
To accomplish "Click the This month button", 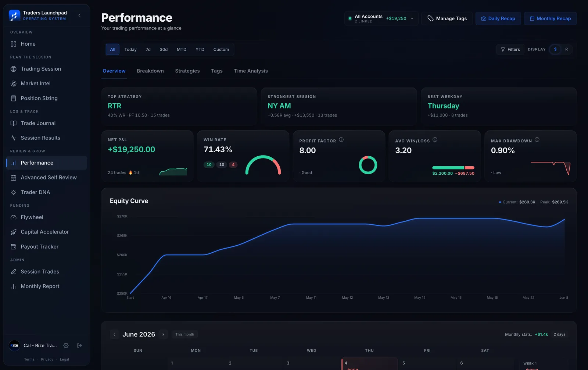I will (x=184, y=334).
